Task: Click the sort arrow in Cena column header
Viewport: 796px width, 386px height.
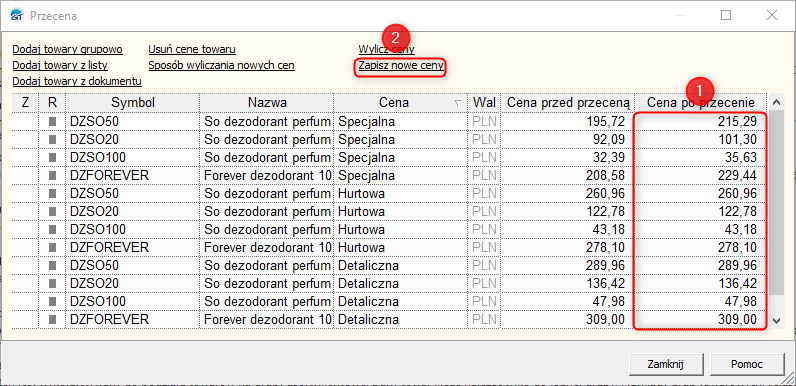Action: [x=458, y=103]
